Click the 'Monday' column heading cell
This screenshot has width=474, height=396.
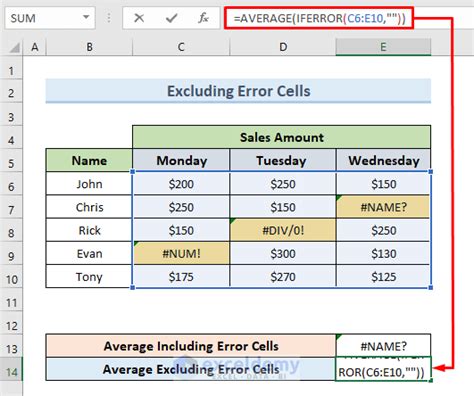(181, 161)
